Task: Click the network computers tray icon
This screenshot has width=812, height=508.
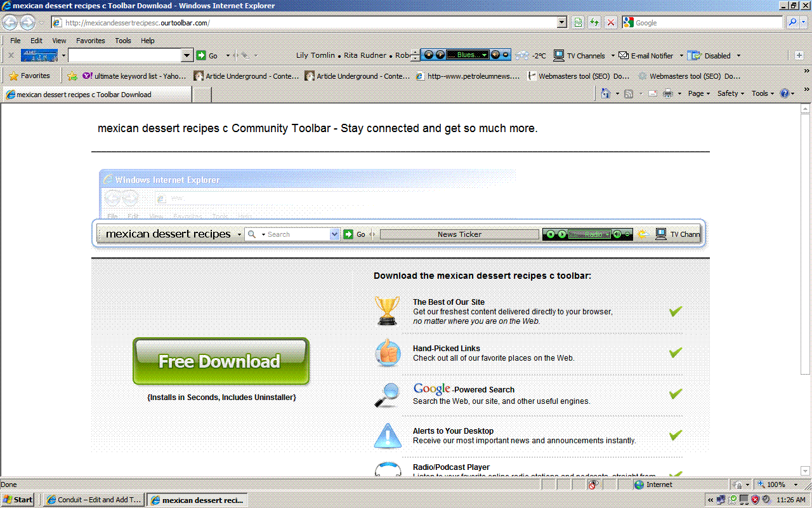Action: pyautogui.click(x=721, y=500)
